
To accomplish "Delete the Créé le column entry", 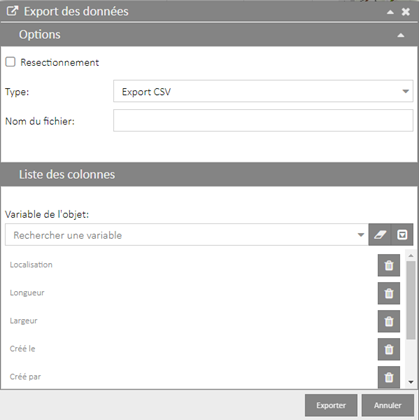I will [389, 349].
